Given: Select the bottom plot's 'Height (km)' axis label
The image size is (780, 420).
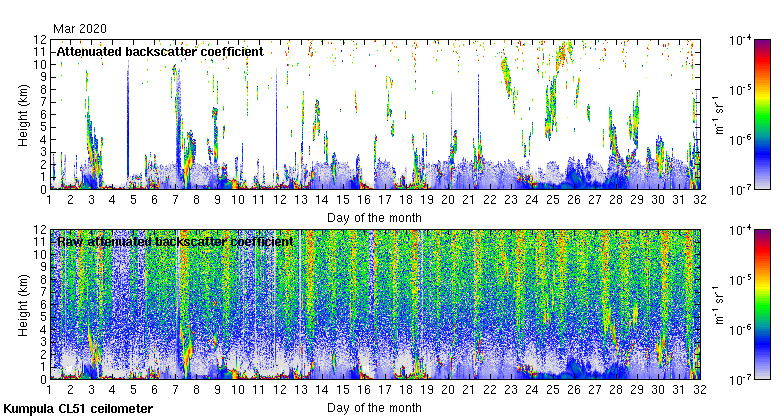Looking at the screenshot, I should 24,305.
